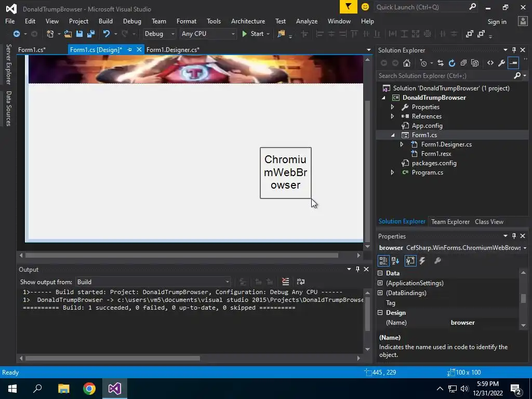Click the Navigate Backward arrow icon
This screenshot has width=532, height=399.
pos(16,34)
